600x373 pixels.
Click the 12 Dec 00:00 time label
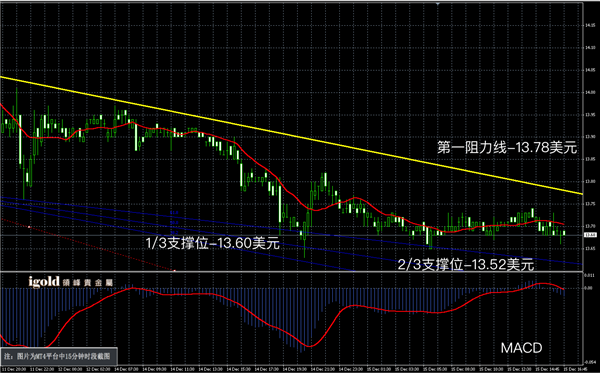pos(70,370)
